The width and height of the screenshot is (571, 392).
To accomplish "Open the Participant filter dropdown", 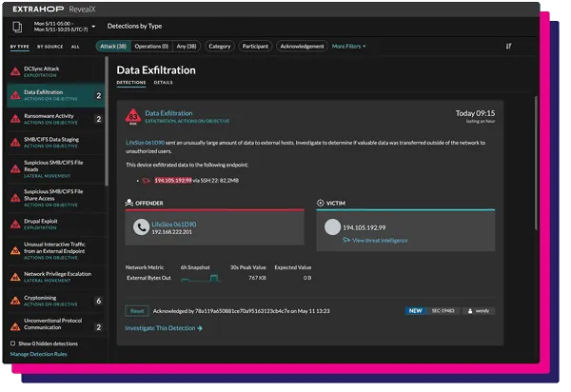I will point(255,47).
